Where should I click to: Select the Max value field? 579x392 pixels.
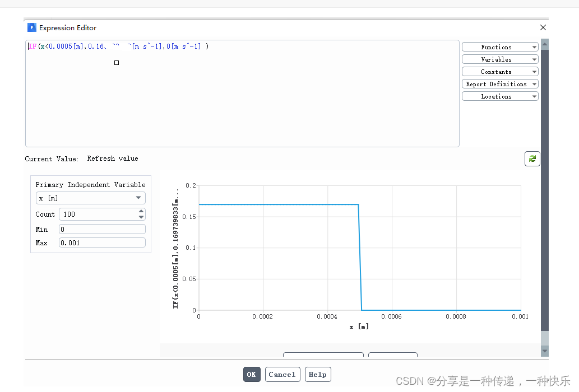101,242
